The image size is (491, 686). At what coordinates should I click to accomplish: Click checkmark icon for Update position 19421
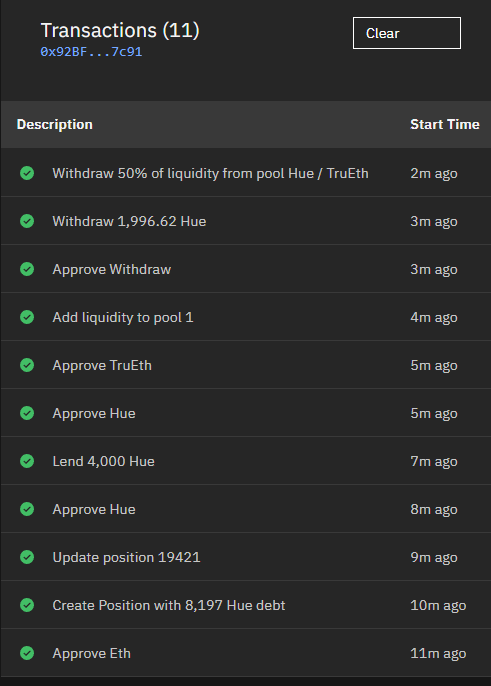pyautogui.click(x=27, y=557)
